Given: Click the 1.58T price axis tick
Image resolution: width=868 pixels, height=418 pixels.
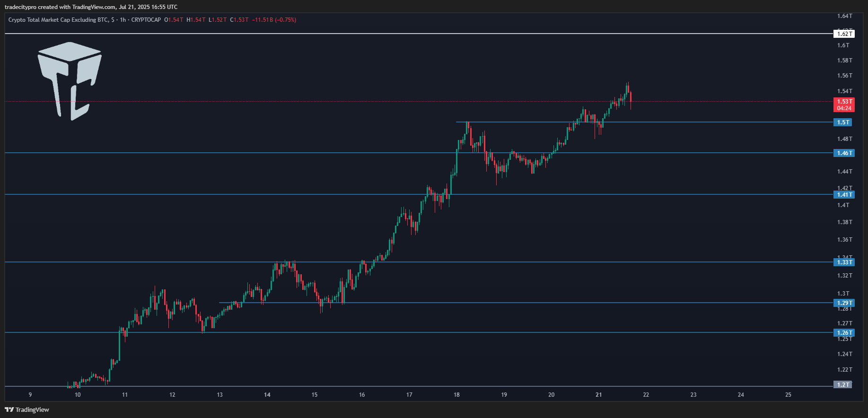Looking at the screenshot, I should coord(844,60).
